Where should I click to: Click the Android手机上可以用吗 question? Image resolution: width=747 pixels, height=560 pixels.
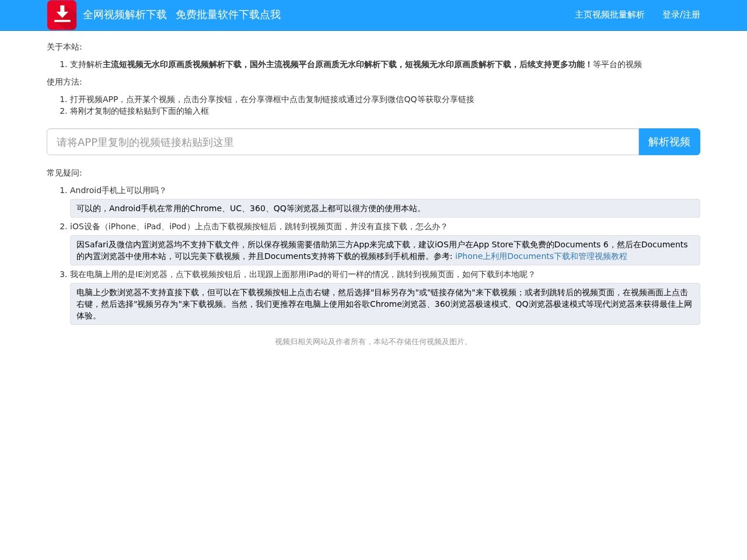click(118, 190)
